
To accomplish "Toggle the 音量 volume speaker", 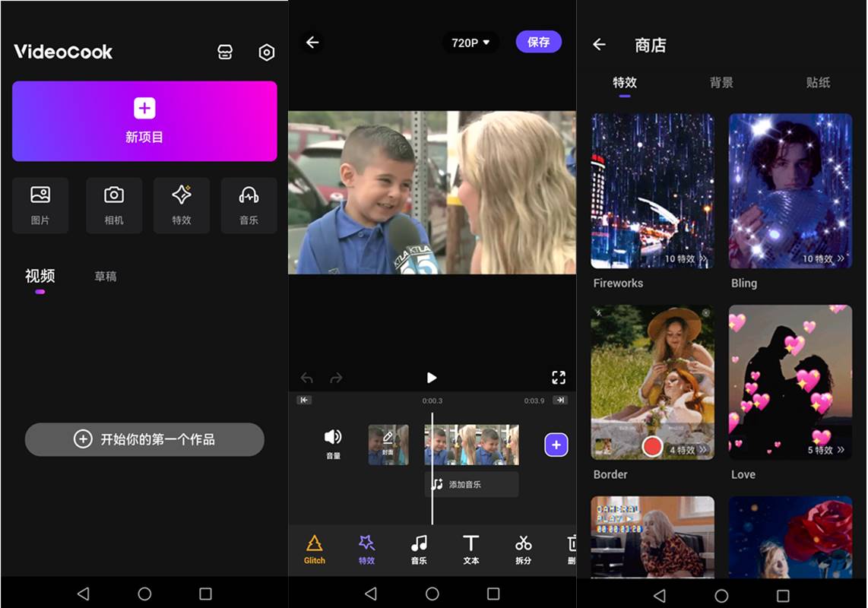I will [x=333, y=443].
